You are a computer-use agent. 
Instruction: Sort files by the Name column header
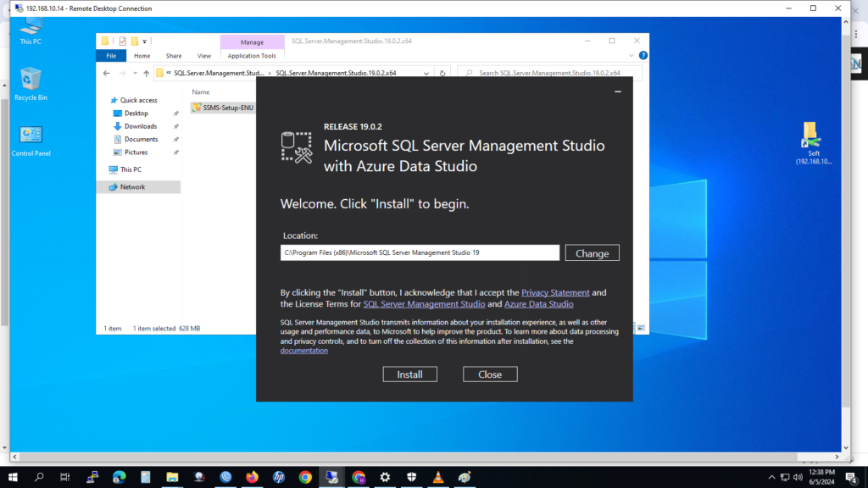tap(200, 92)
